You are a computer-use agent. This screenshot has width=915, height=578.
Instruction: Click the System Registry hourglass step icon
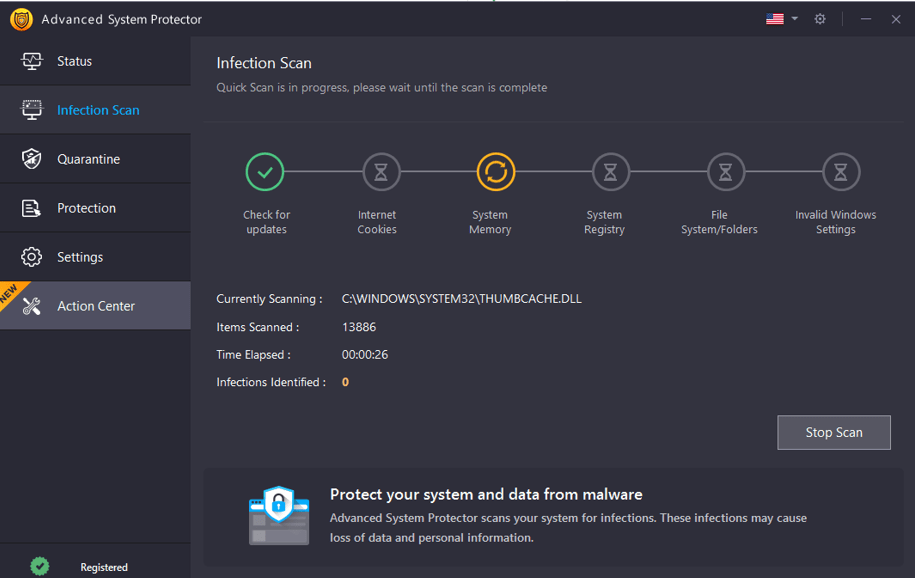coord(610,172)
